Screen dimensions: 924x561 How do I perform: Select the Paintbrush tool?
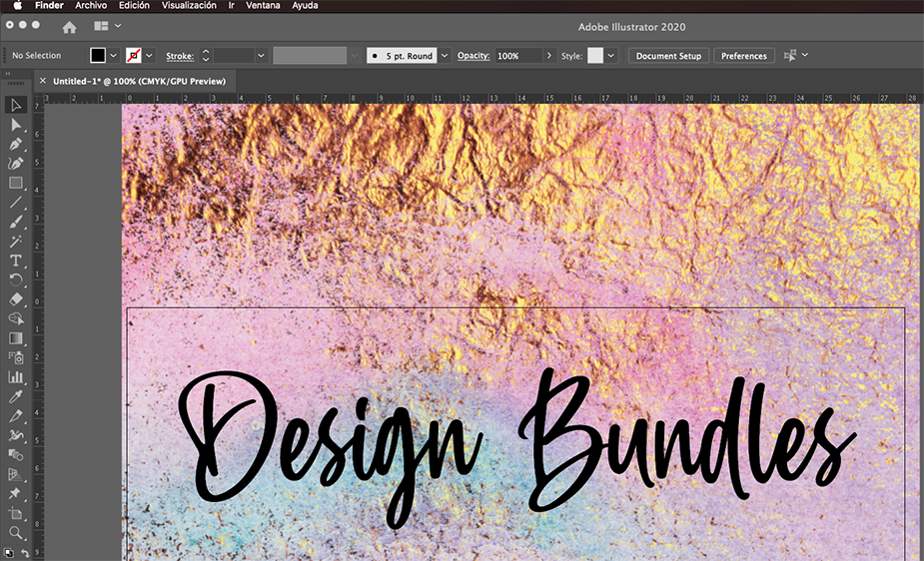tap(16, 222)
